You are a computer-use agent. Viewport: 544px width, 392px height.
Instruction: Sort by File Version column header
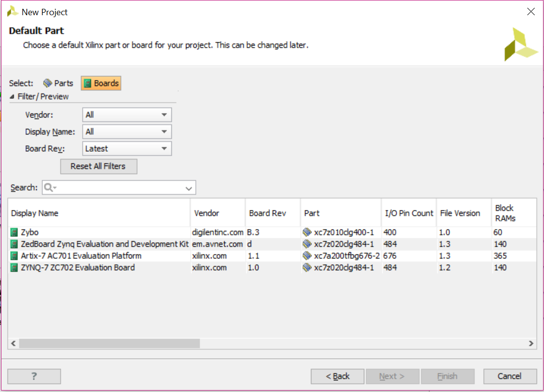pos(464,213)
